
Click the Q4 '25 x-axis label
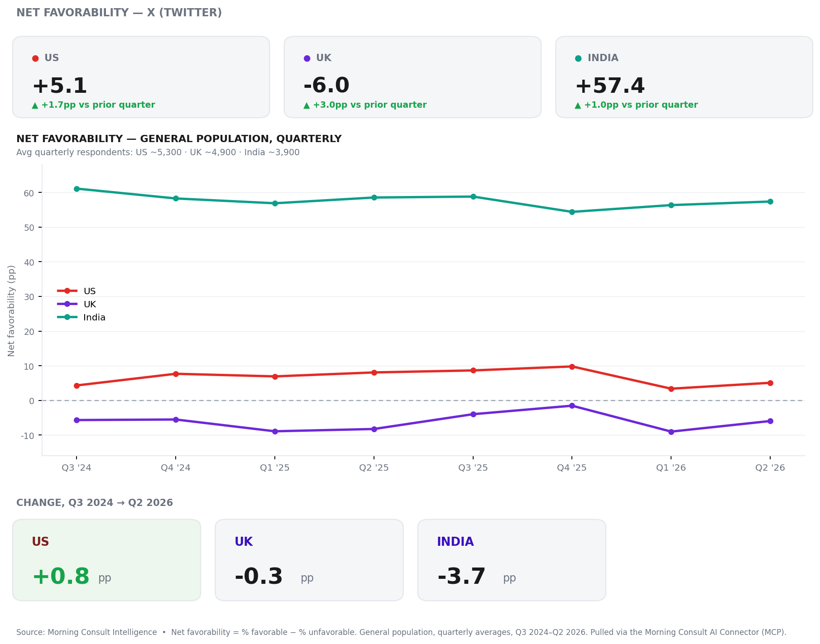[572, 468]
